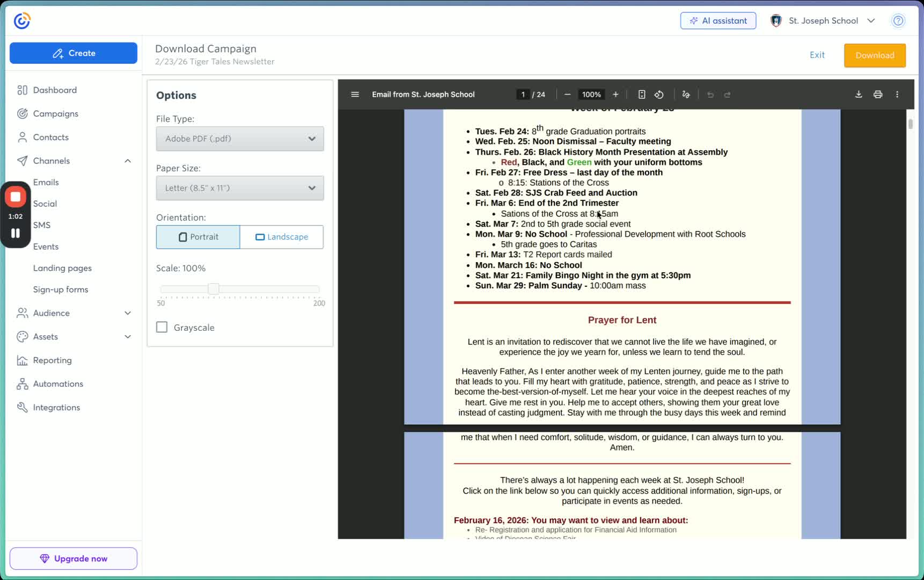Open the Paper Size dropdown
The height and width of the screenshot is (580, 924).
(x=240, y=188)
